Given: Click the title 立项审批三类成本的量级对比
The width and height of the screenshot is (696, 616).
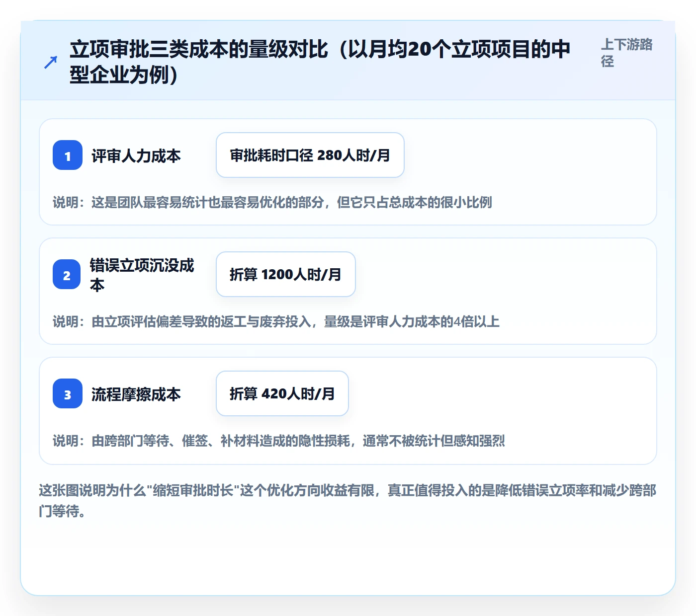Looking at the screenshot, I should click(x=320, y=62).
